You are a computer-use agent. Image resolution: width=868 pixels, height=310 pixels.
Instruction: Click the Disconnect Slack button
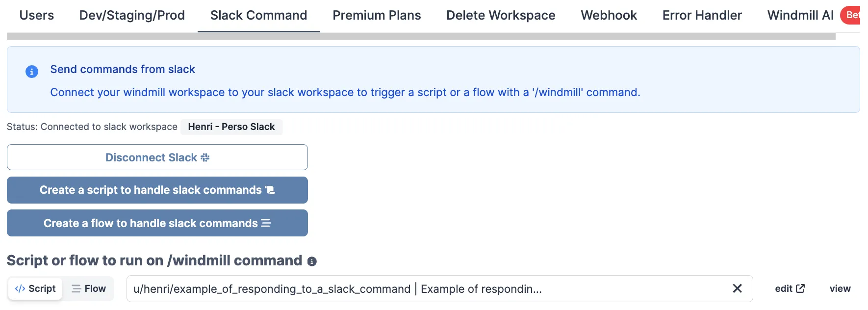pos(157,157)
